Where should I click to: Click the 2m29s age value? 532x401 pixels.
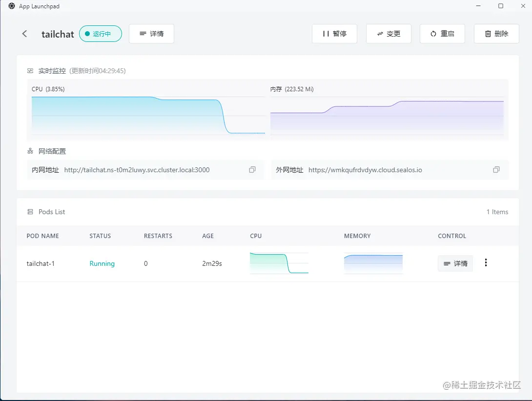pyautogui.click(x=212, y=263)
